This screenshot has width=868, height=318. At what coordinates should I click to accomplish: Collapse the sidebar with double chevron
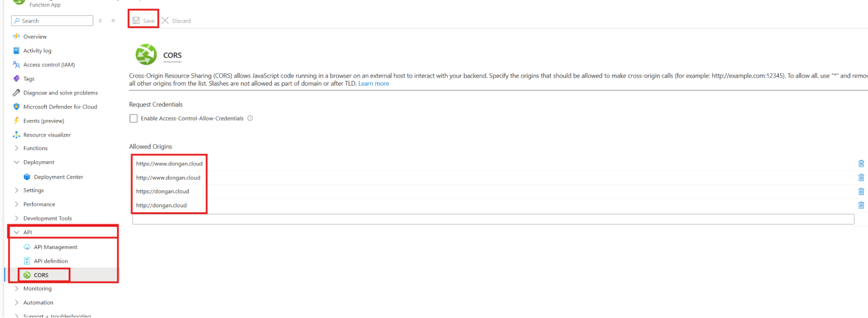[x=113, y=20]
